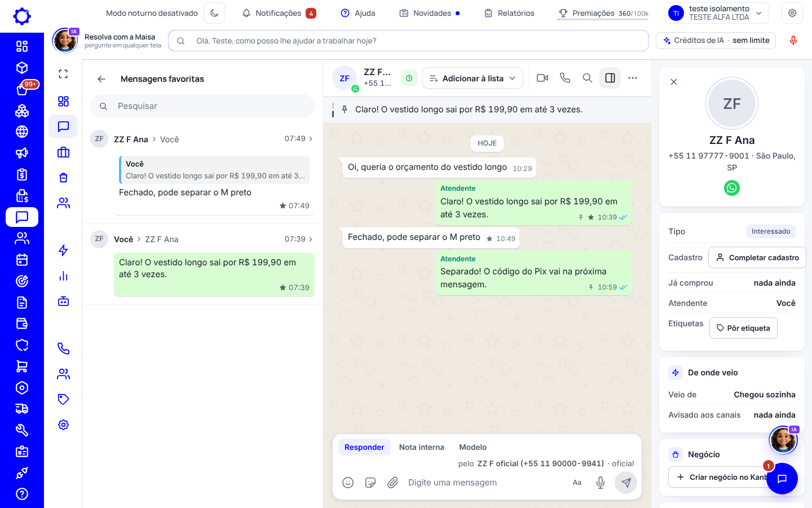
Task: Toggle night mode moon switch
Action: tap(214, 13)
